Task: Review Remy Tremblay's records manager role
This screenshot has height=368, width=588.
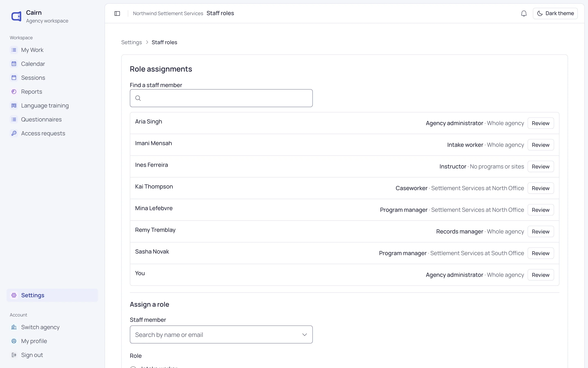Action: [x=540, y=231]
